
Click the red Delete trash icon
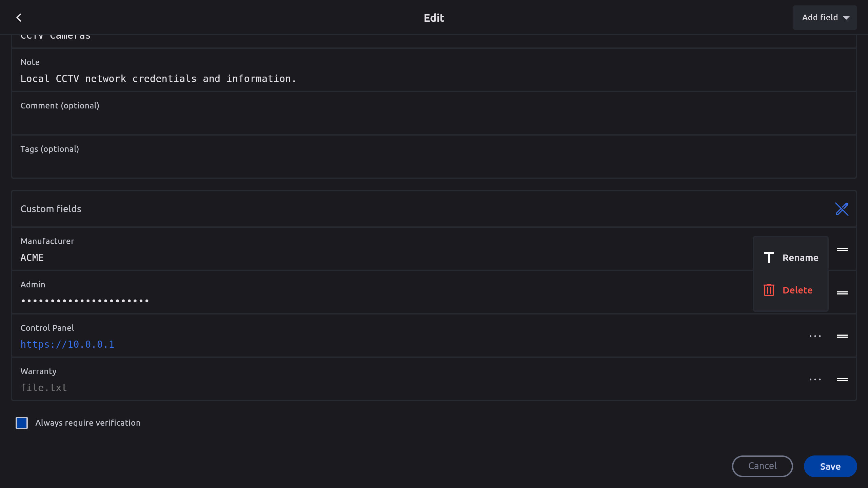tap(769, 290)
